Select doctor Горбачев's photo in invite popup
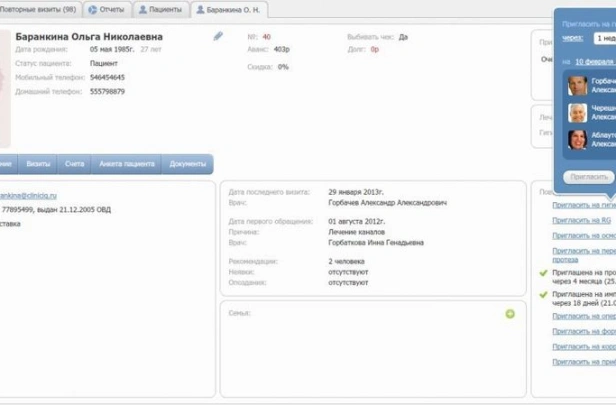Image resolution: width=616 pixels, height=405 pixels. tap(577, 85)
